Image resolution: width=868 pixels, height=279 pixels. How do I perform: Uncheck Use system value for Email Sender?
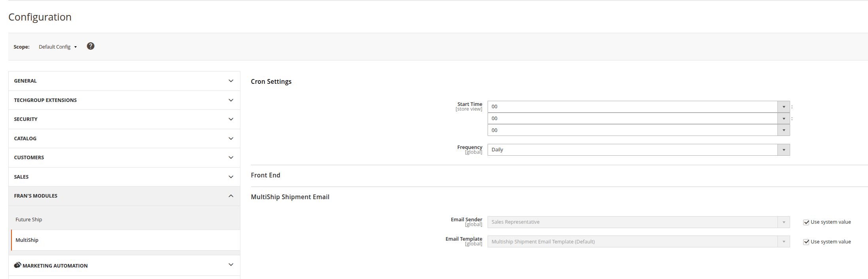pos(806,222)
